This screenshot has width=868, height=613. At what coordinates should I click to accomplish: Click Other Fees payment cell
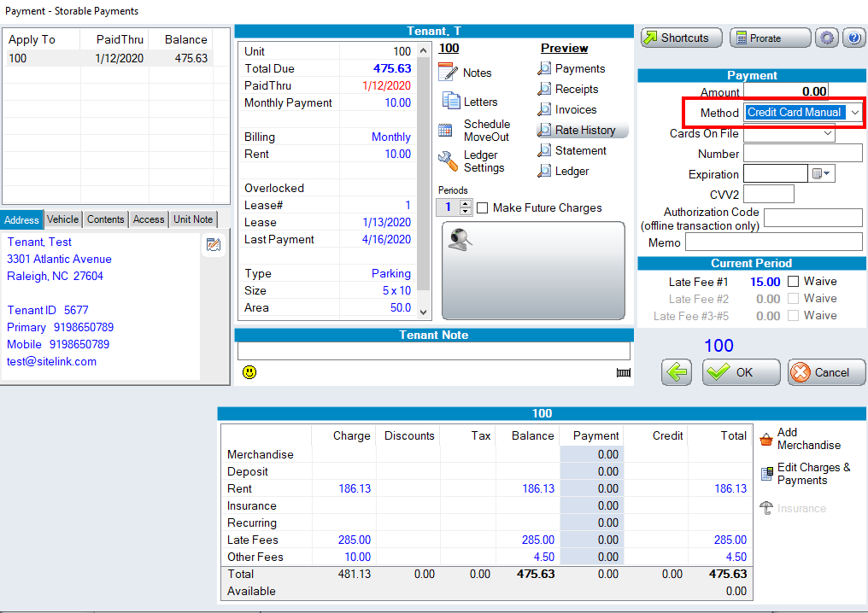tap(592, 558)
